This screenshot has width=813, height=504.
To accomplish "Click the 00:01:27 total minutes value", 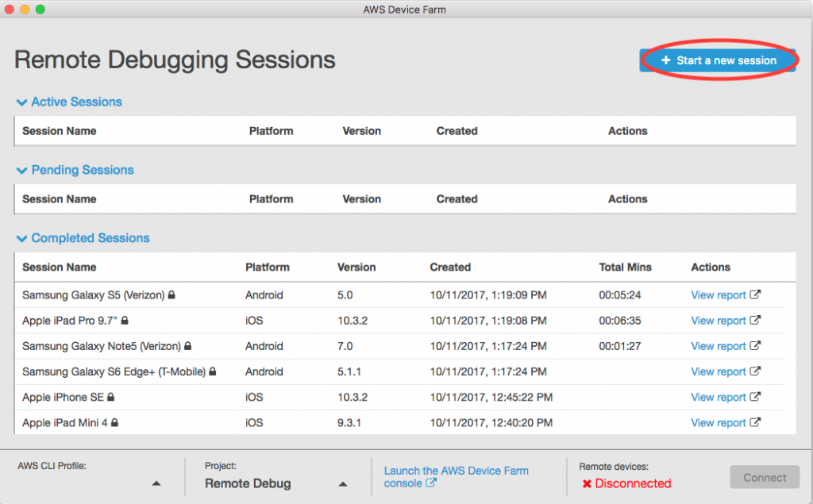I will pyautogui.click(x=619, y=346).
